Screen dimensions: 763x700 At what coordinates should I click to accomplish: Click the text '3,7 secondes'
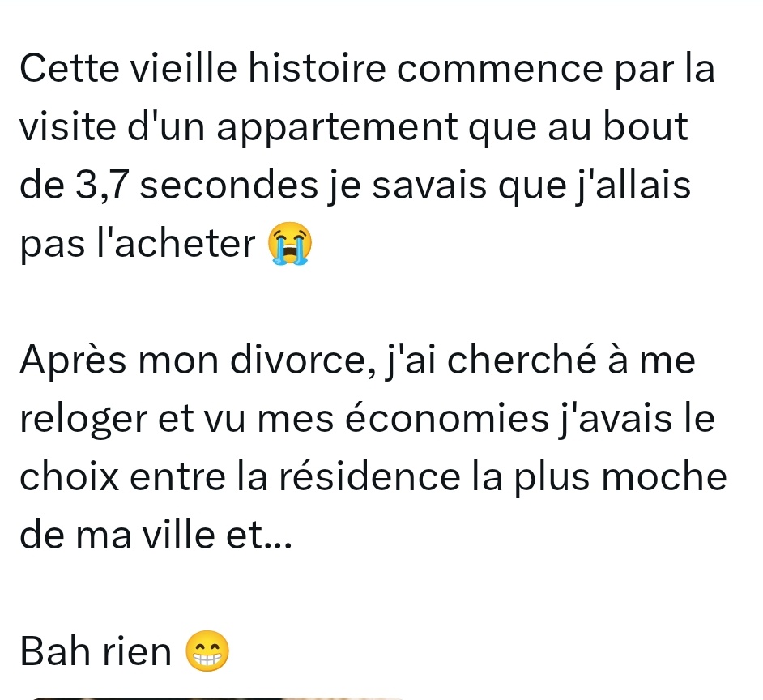point(197,186)
